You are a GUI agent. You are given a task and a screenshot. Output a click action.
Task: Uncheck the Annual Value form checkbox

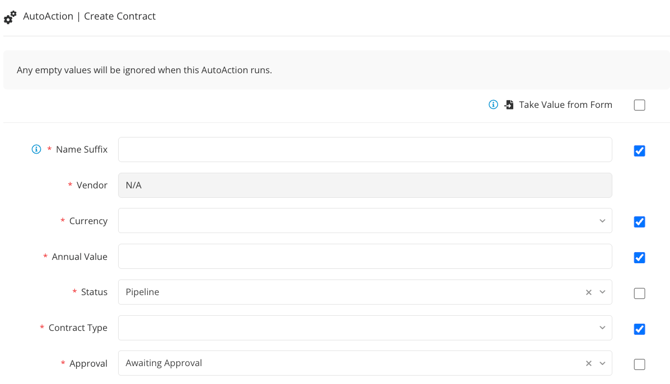[x=639, y=258]
